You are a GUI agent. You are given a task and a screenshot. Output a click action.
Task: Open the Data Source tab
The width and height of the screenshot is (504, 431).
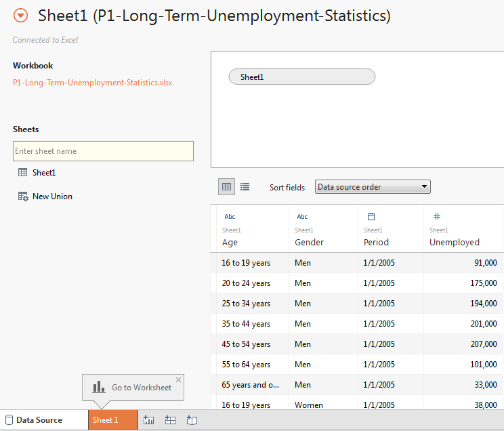tap(44, 420)
